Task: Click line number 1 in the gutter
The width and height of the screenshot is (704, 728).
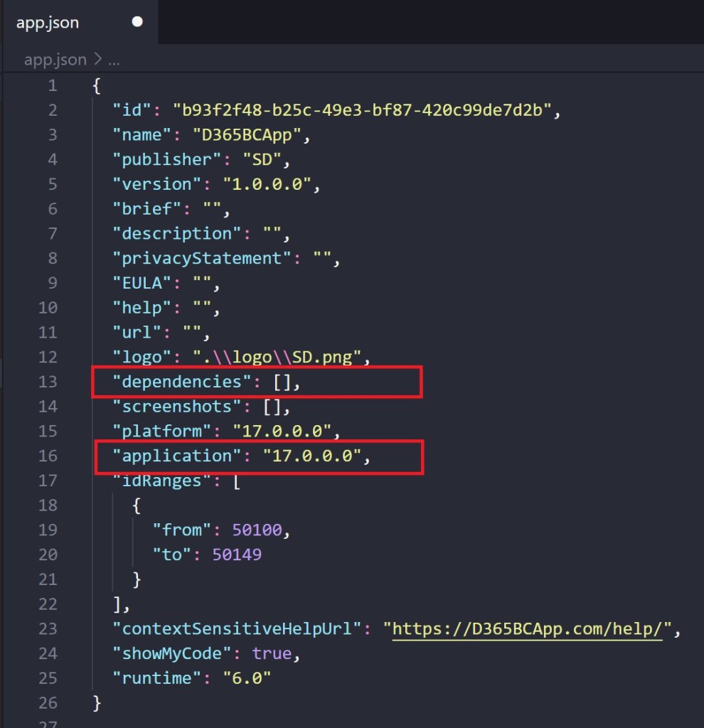Action: [53, 85]
